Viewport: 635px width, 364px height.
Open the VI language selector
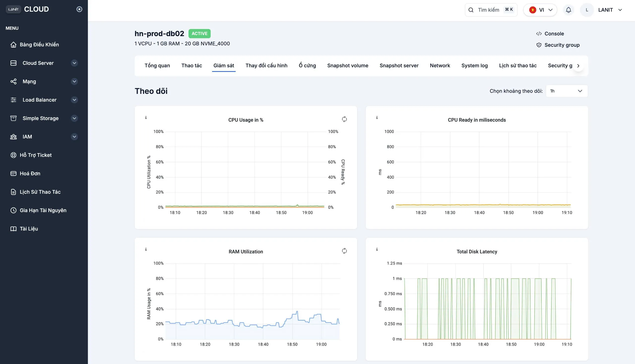540,10
